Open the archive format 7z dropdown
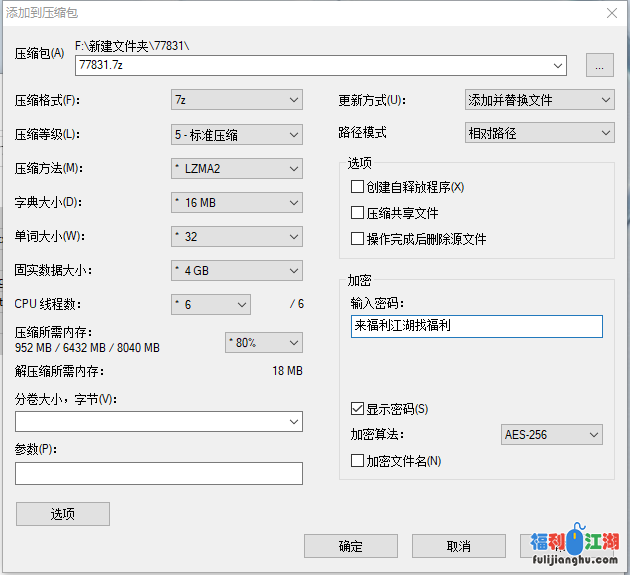The height and width of the screenshot is (575, 630). click(236, 100)
